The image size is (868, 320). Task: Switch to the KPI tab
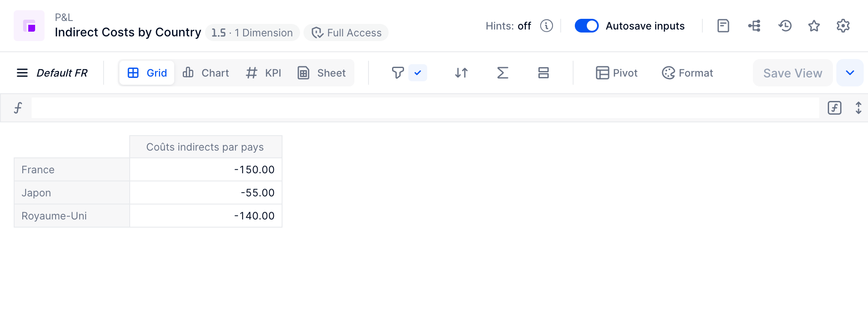point(264,73)
